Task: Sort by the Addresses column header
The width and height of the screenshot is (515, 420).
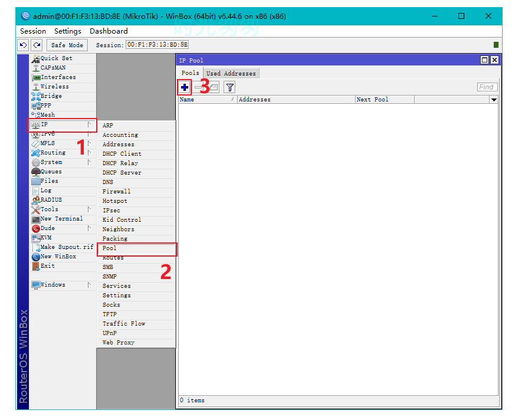Action: (x=296, y=100)
